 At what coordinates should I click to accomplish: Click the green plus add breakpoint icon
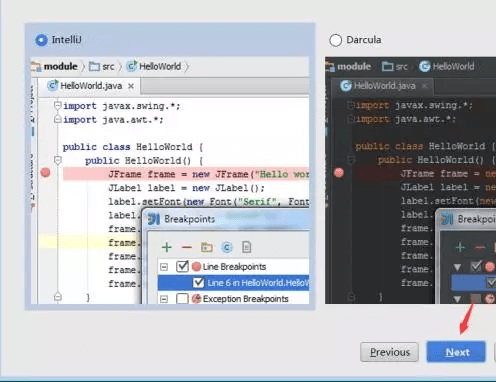(x=167, y=247)
